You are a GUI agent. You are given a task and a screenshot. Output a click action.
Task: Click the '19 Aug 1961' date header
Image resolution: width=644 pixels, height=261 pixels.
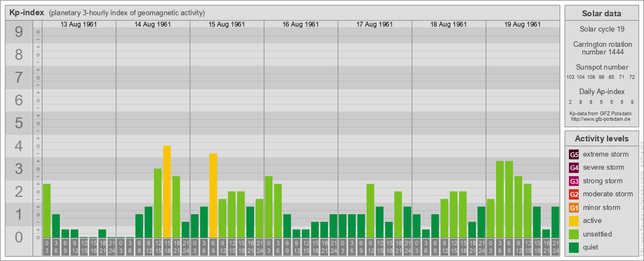tap(522, 24)
